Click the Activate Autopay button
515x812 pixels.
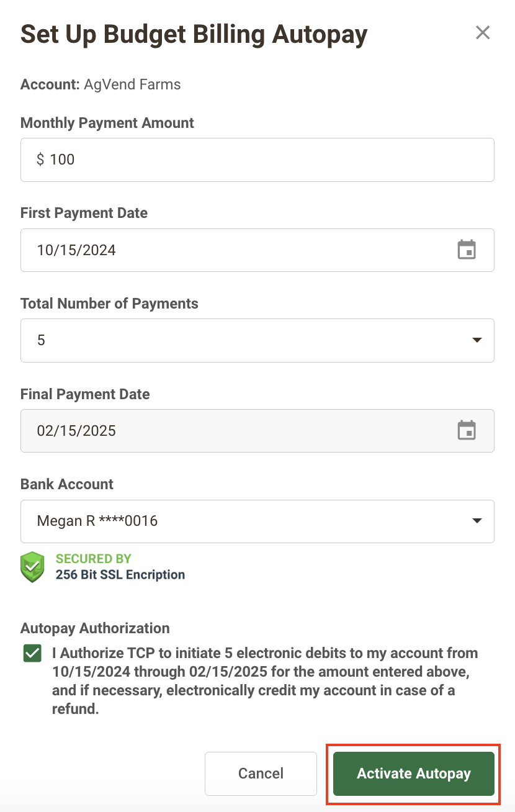click(414, 774)
